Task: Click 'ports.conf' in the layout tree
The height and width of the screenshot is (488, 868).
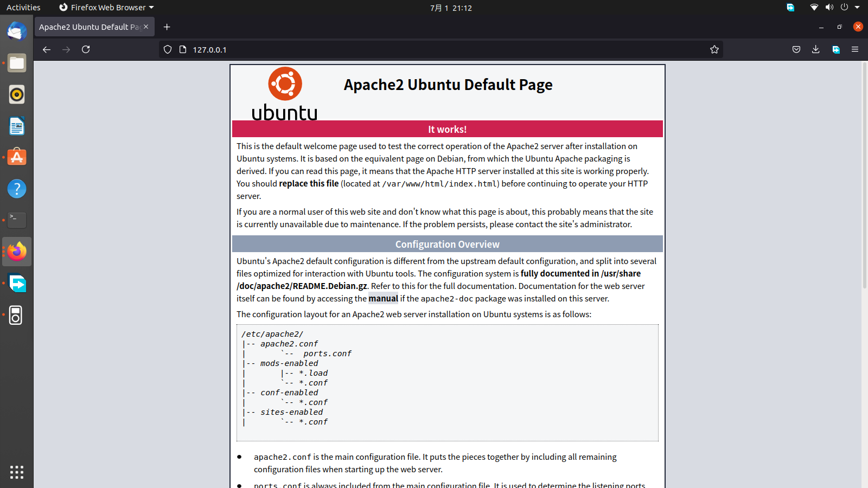Action: (328, 354)
